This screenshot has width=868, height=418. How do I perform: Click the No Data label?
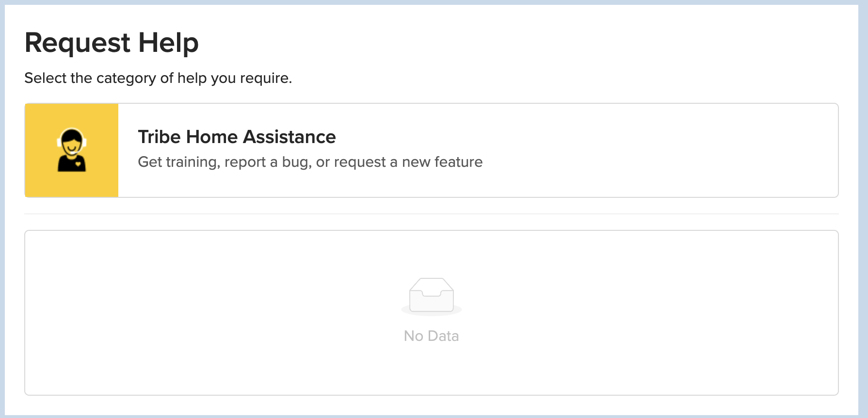(x=432, y=336)
